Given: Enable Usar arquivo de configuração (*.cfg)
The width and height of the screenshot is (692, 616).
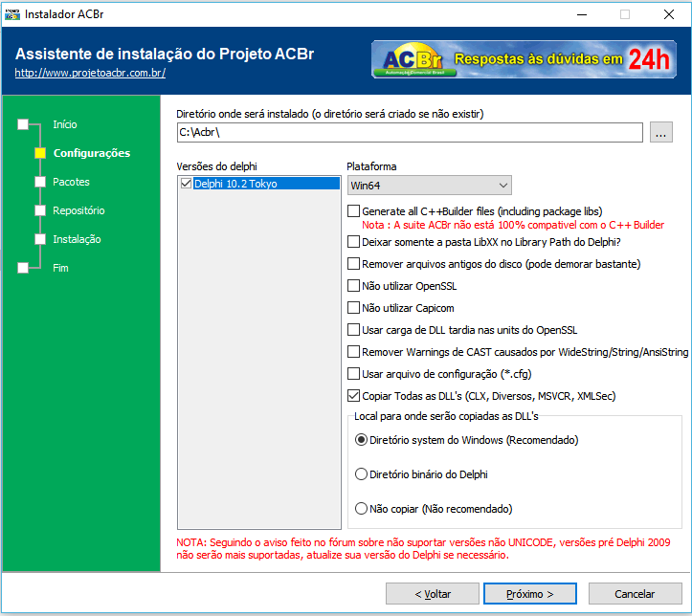Looking at the screenshot, I should (x=353, y=374).
